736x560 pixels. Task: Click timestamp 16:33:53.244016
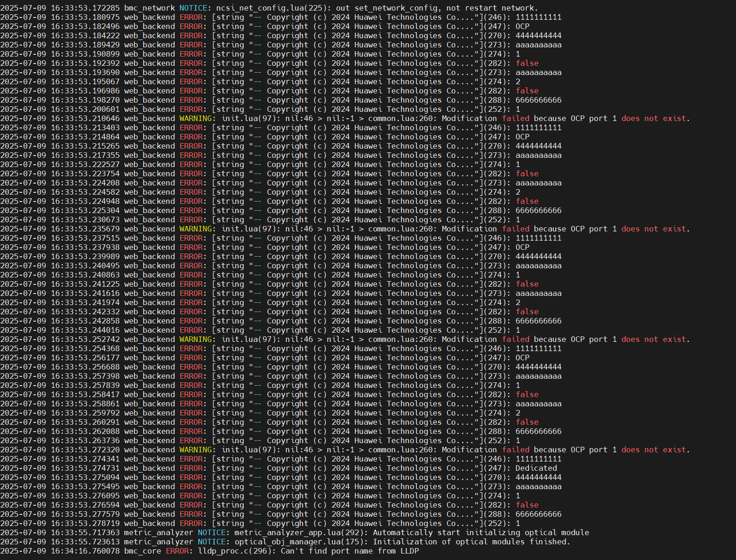(x=85, y=330)
